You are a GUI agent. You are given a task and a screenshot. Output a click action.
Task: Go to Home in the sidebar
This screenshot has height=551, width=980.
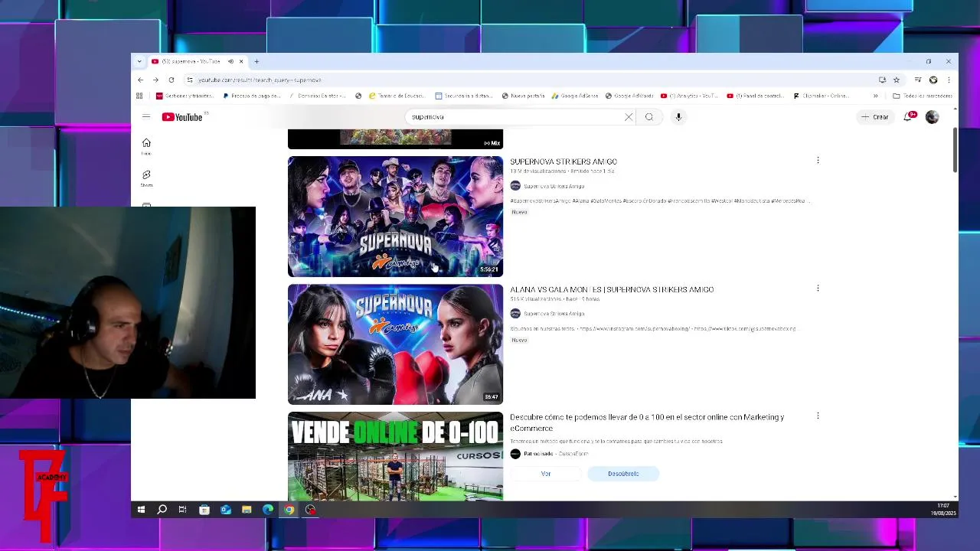click(x=146, y=146)
